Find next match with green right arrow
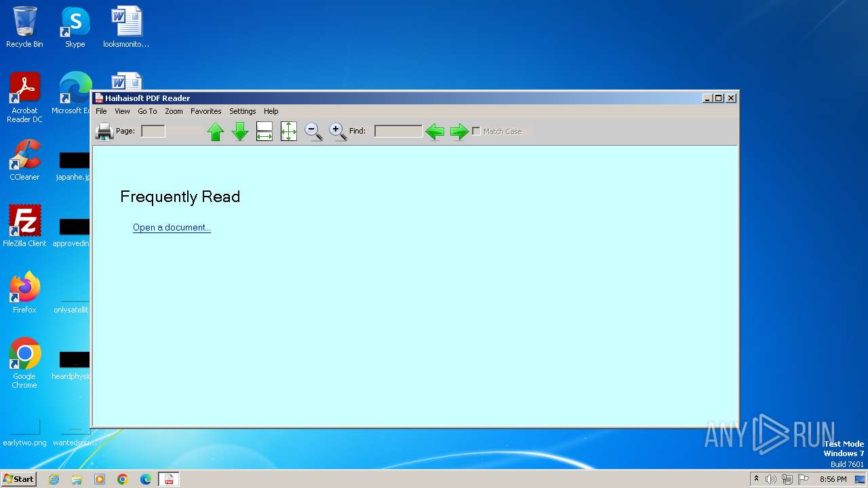Viewport: 868px width, 488px height. 460,131
